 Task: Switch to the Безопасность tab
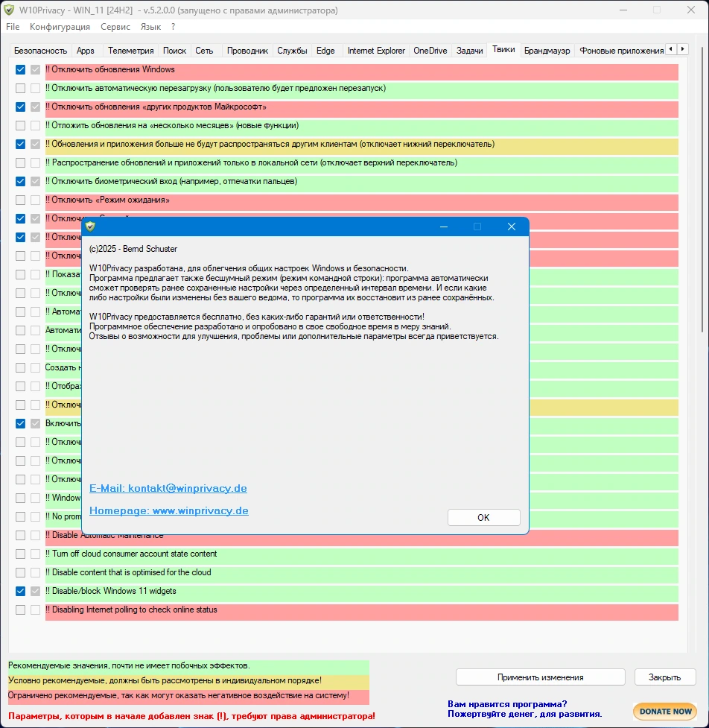(x=40, y=51)
